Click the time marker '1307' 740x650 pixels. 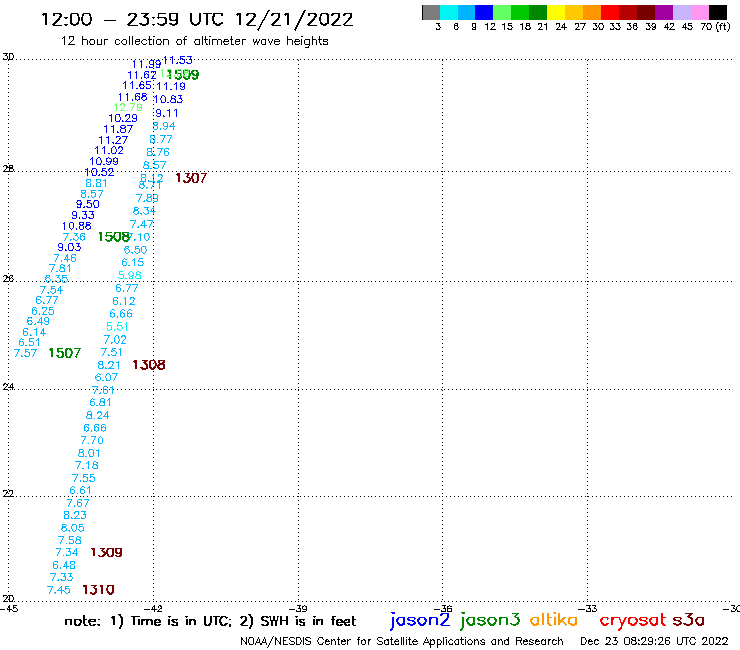191,178
